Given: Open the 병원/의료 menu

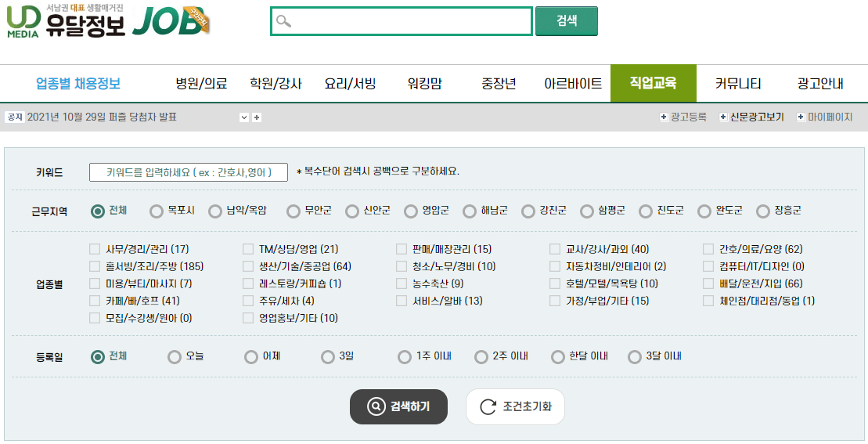Looking at the screenshot, I should [201, 84].
